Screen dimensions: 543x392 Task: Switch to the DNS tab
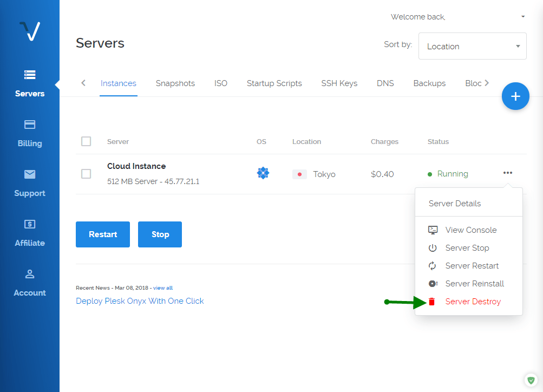pyautogui.click(x=385, y=83)
